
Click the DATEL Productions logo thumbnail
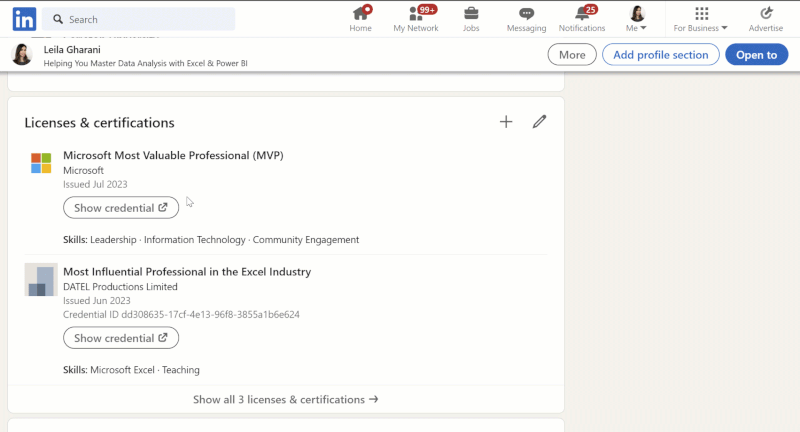(41, 279)
